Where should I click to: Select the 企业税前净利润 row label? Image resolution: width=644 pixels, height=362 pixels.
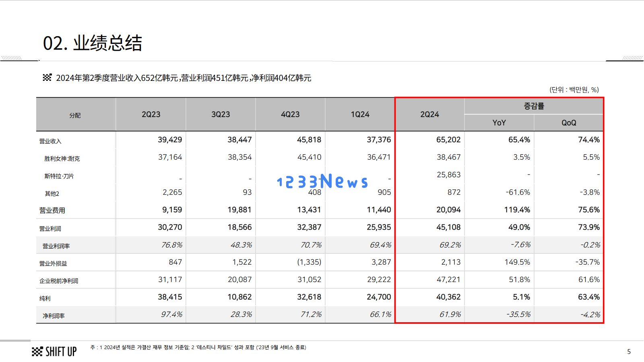59,281
